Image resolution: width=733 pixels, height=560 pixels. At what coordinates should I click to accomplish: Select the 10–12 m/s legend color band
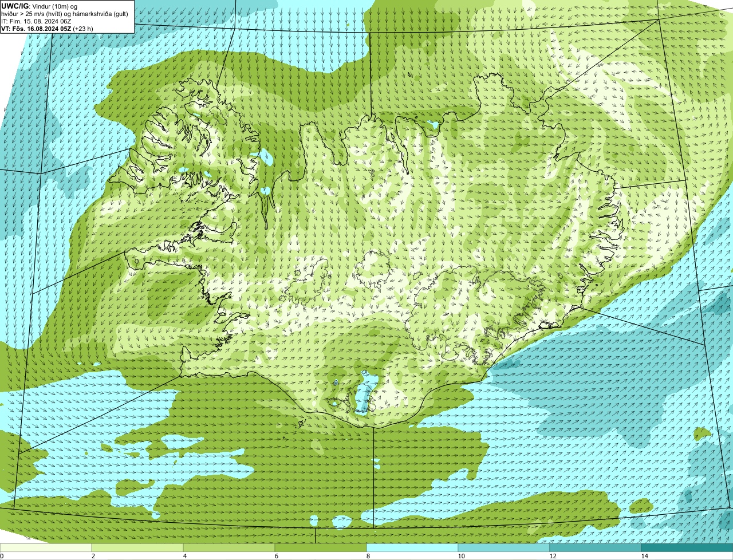504,547
